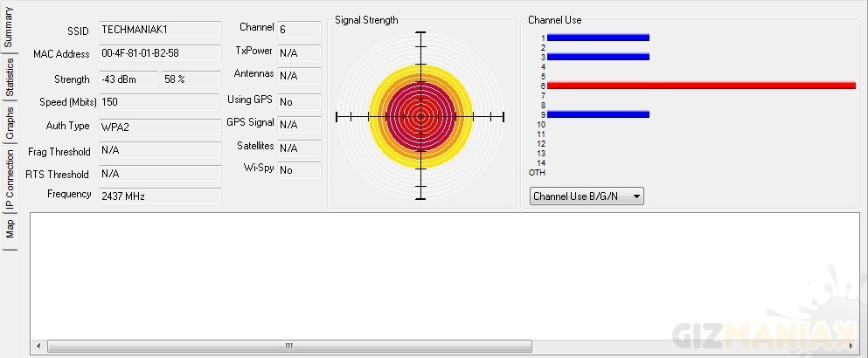Click the horizontal scrollbar thumb

[x=288, y=347]
